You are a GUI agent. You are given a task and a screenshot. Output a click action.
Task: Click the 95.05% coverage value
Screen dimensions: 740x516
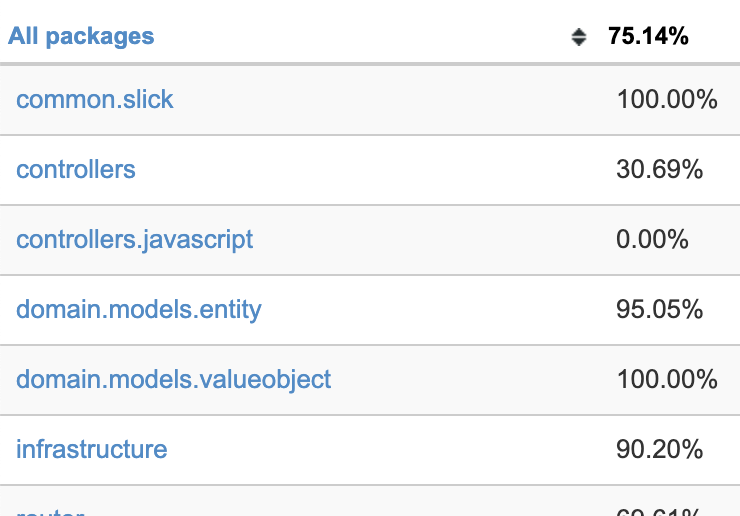pos(659,310)
